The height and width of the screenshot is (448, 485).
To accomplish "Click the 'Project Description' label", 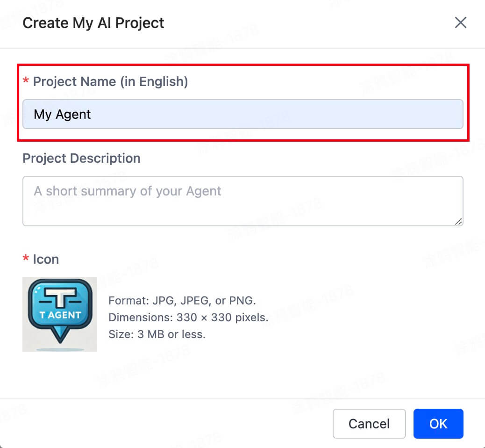I will click(82, 158).
